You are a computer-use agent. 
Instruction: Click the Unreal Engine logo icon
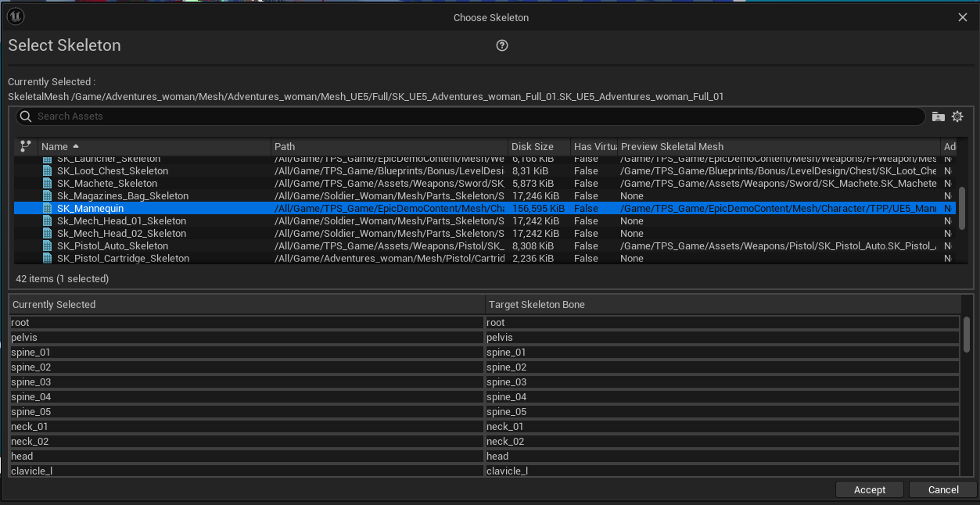[x=16, y=16]
